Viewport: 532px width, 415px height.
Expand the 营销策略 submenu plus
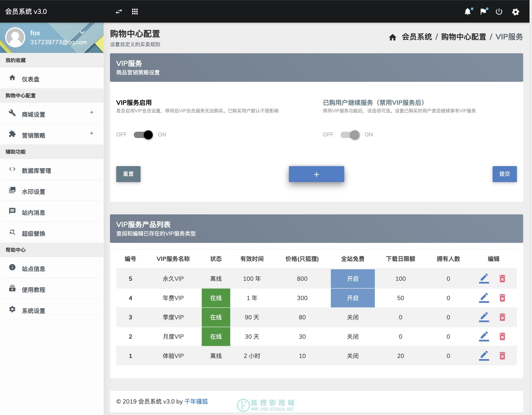pos(92,133)
